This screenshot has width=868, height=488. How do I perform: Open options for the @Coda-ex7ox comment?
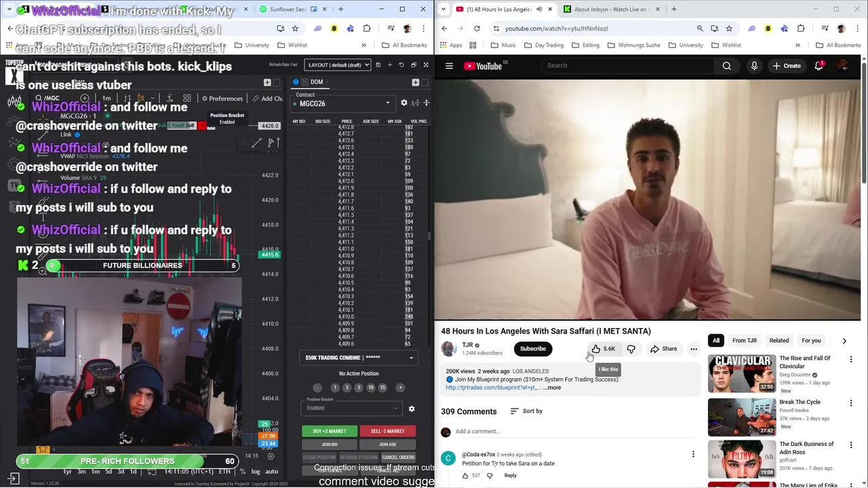coord(693,454)
